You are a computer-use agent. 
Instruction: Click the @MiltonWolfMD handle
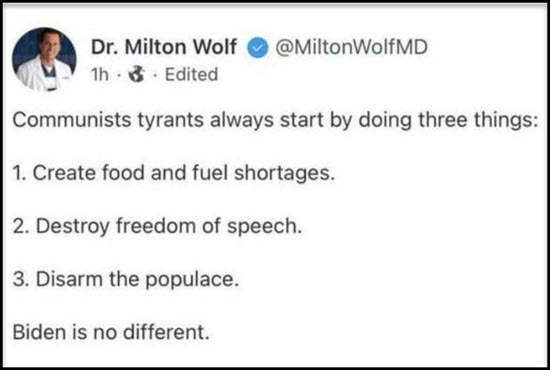[351, 47]
